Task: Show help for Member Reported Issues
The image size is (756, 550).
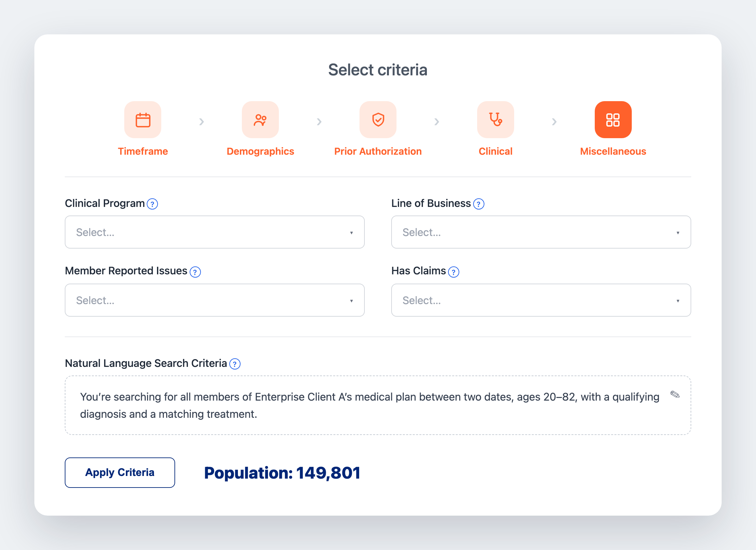Action: [x=195, y=272]
